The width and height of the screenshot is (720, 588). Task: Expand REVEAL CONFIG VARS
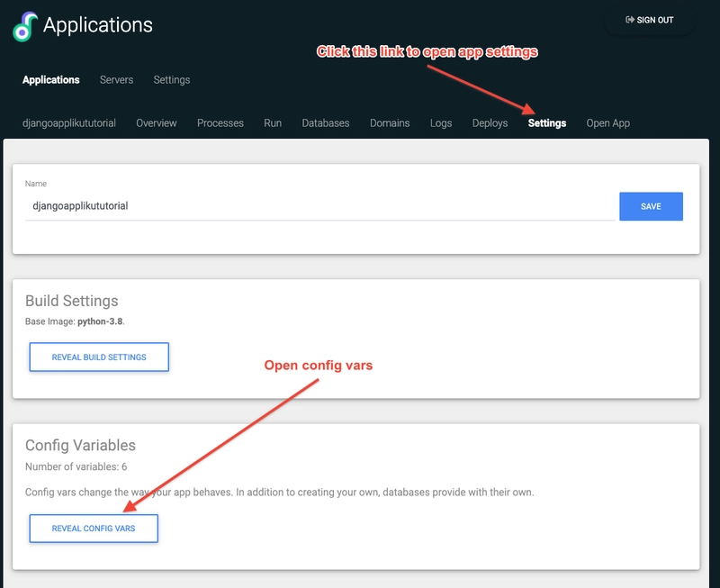(94, 529)
